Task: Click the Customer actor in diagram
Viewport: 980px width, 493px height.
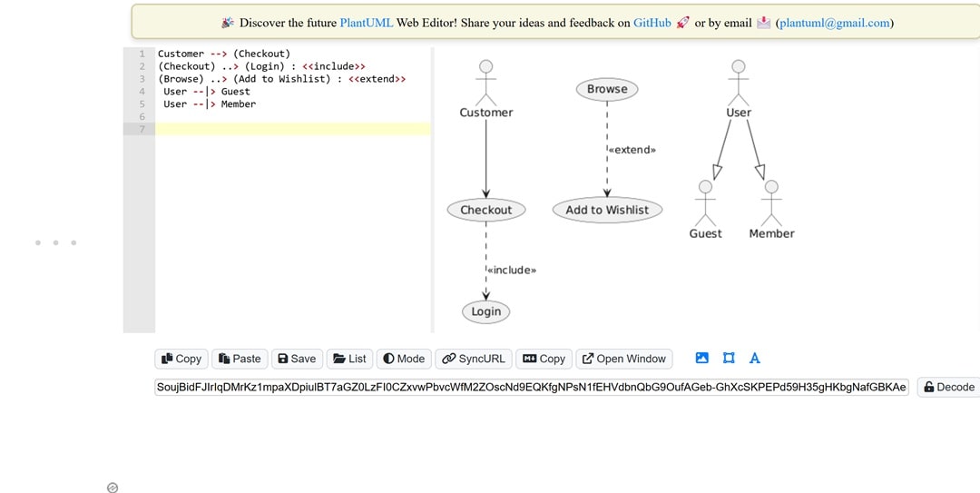Action: (x=485, y=89)
